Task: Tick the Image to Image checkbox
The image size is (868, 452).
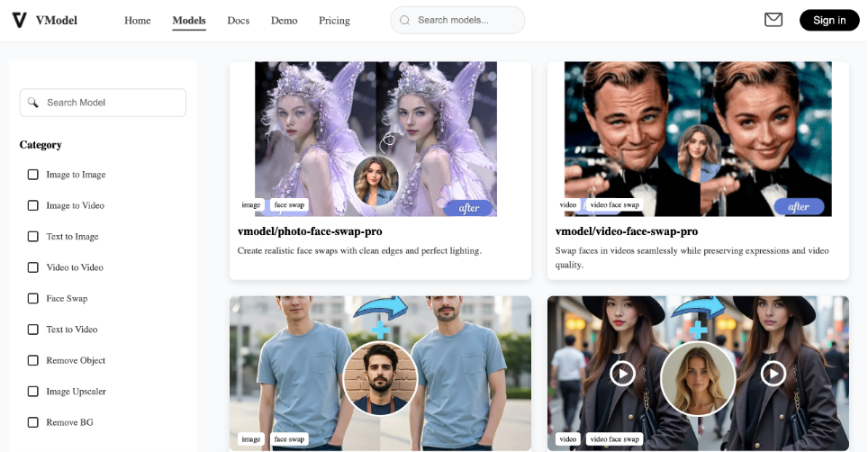Action: pyautogui.click(x=33, y=175)
